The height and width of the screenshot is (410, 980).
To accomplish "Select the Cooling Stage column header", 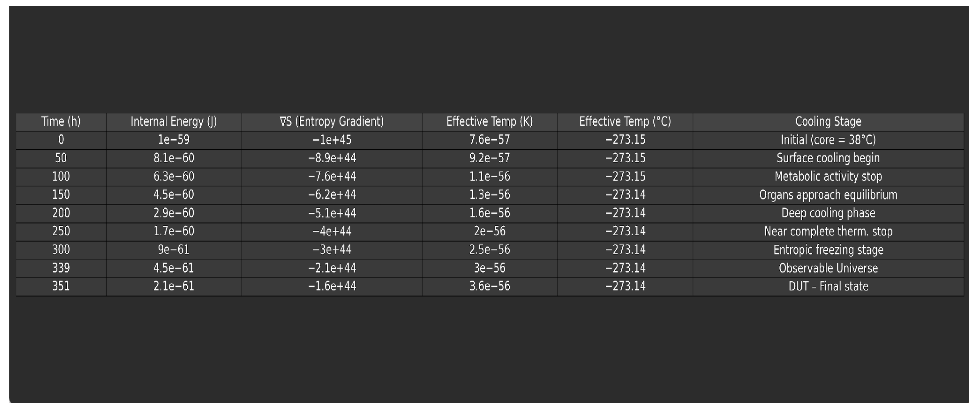I will (x=828, y=122).
